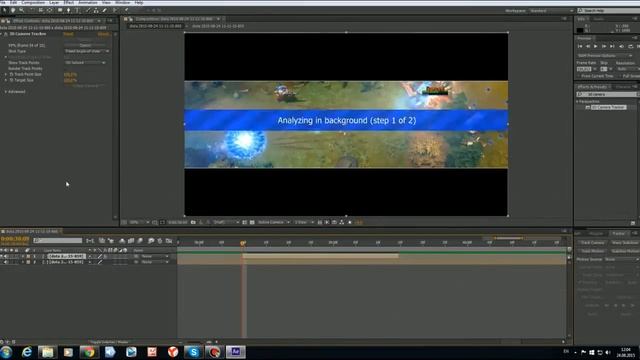640x360 pixels.
Task: Toggle Mute Audio in Preview panel
Action: [x=622, y=46]
